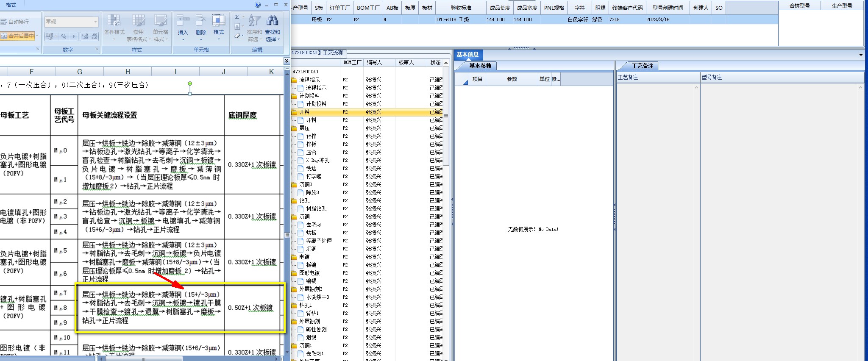
Task: Open Excel Help question mark icon
Action: 258,5
